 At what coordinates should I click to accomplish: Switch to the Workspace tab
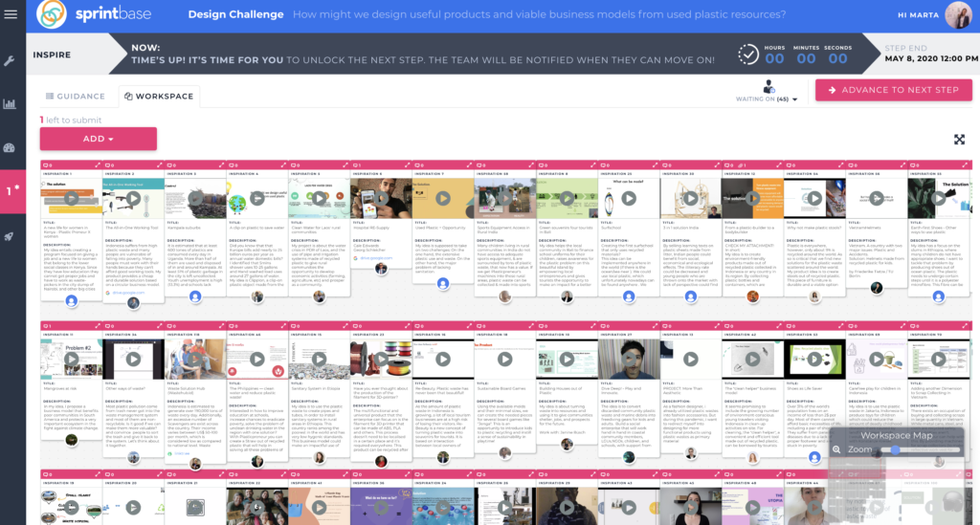tap(159, 97)
